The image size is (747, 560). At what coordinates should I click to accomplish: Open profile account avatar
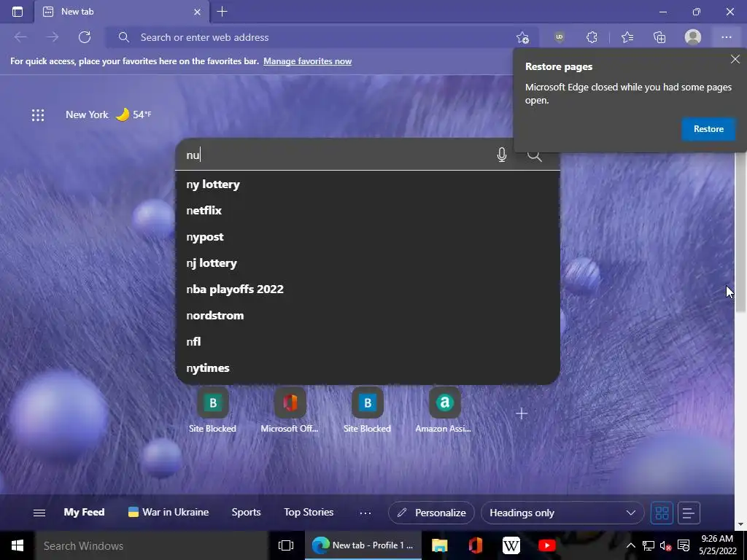[693, 37]
